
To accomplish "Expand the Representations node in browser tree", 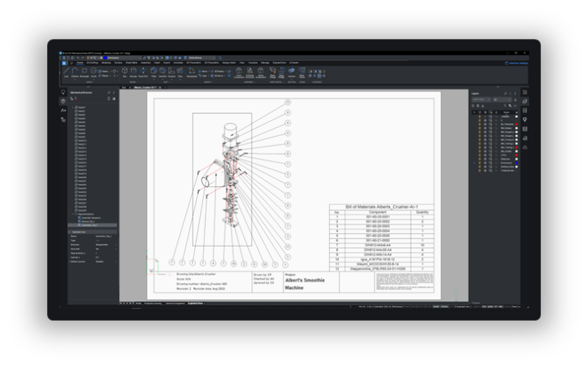I will click(x=73, y=215).
